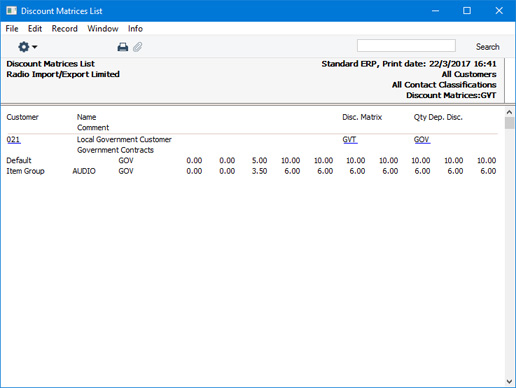Viewport: 516px width, 388px height.
Task: Click GOV in the Default row
Action: 126,160
